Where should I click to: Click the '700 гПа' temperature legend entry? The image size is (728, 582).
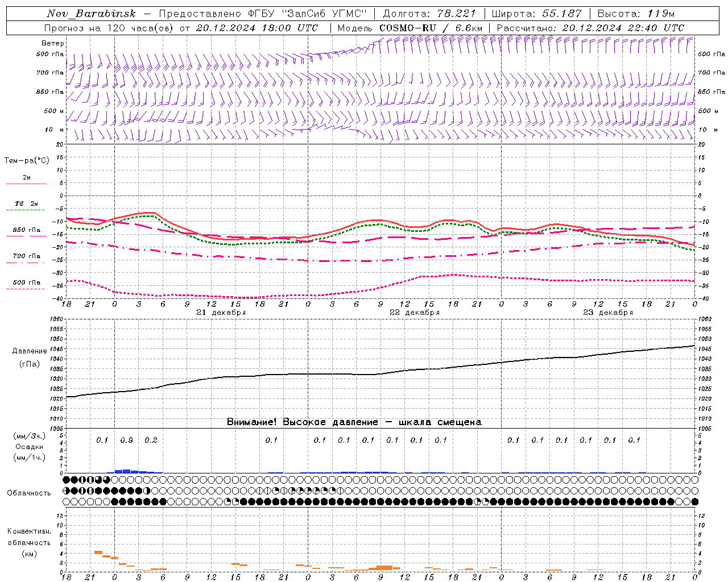click(27, 256)
